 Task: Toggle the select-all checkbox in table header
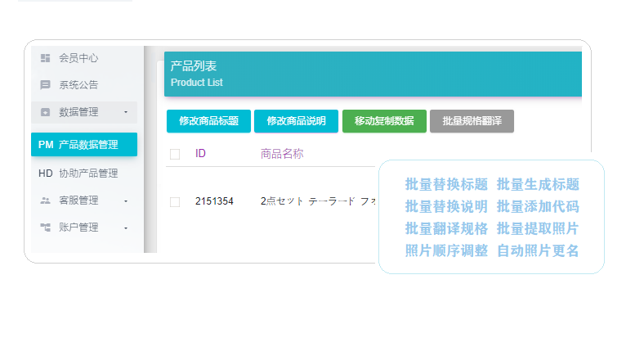[x=175, y=154]
